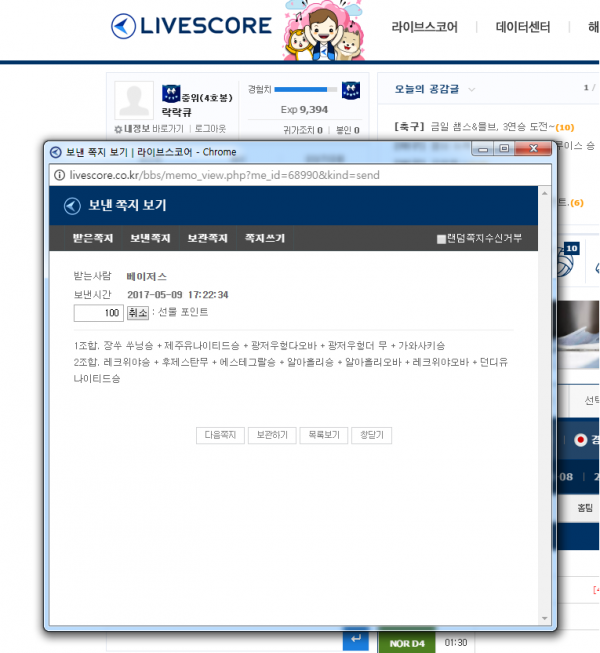600x653 pixels.
Task: Click the shoe advertisement image in background
Action: 579,334
